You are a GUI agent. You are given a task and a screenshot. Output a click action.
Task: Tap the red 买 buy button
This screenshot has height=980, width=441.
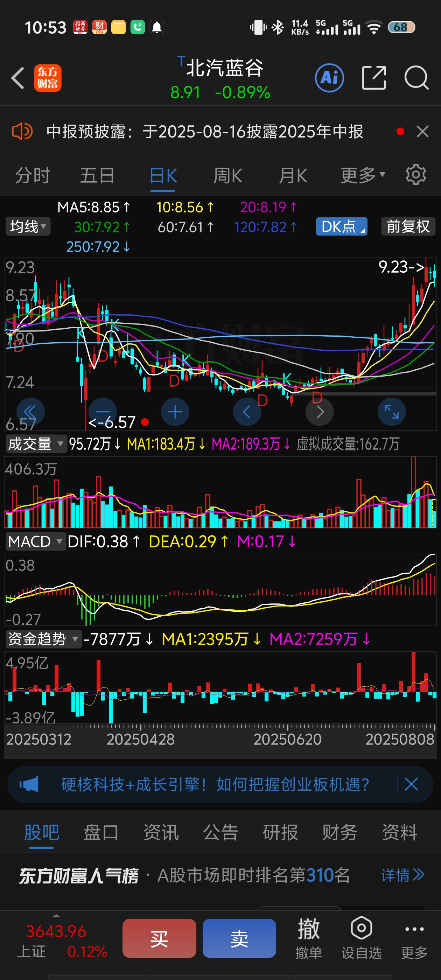160,938
